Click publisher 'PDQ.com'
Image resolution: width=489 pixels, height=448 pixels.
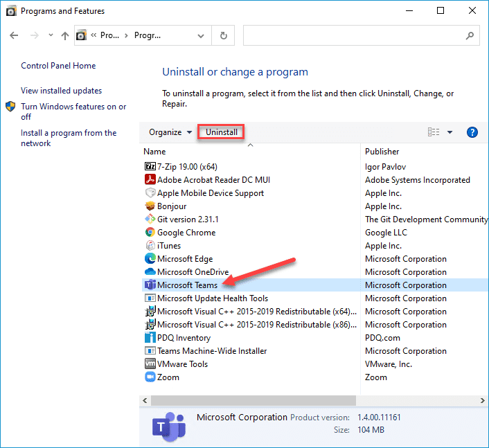tap(382, 338)
